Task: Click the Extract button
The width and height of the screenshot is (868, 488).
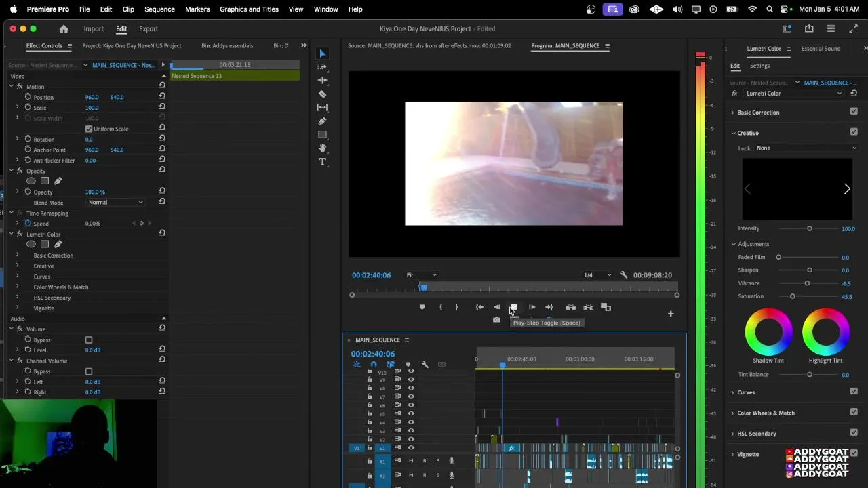Action: (x=588, y=308)
